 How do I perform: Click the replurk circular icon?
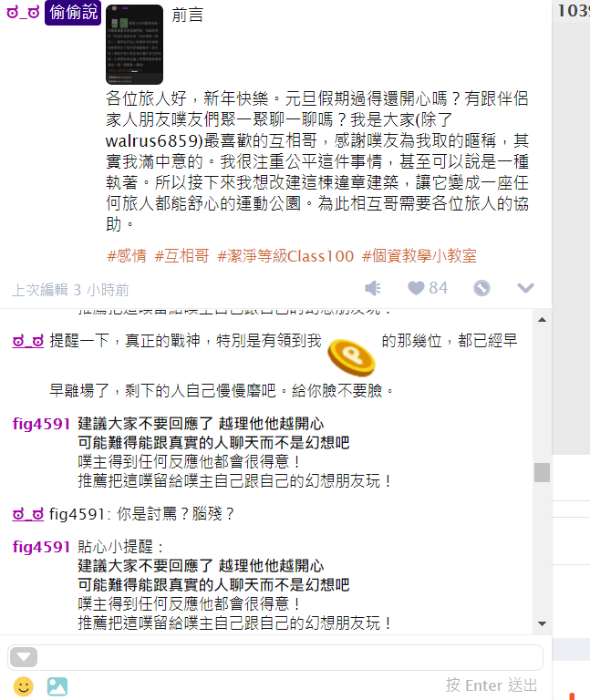pyautogui.click(x=481, y=288)
